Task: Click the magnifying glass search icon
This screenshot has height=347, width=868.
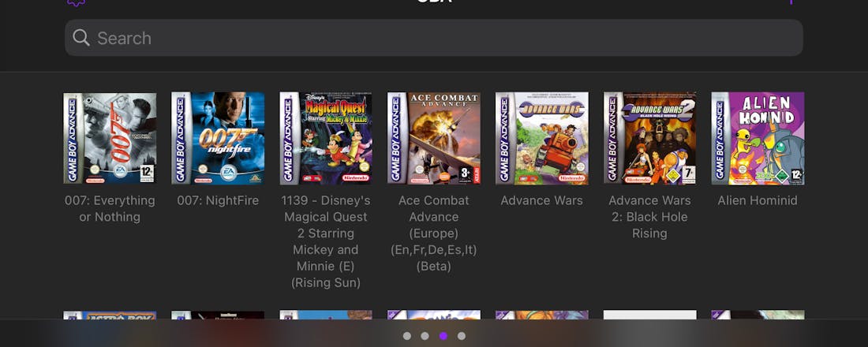Action: click(80, 38)
